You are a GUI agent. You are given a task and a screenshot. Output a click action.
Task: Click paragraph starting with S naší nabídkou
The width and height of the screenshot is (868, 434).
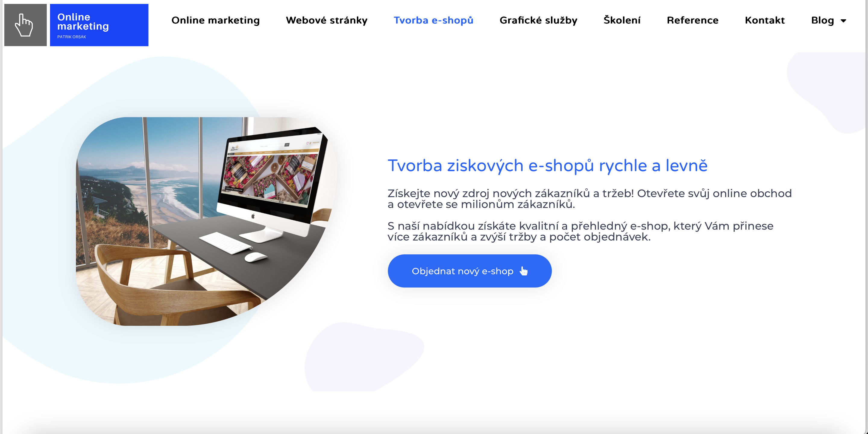(580, 231)
